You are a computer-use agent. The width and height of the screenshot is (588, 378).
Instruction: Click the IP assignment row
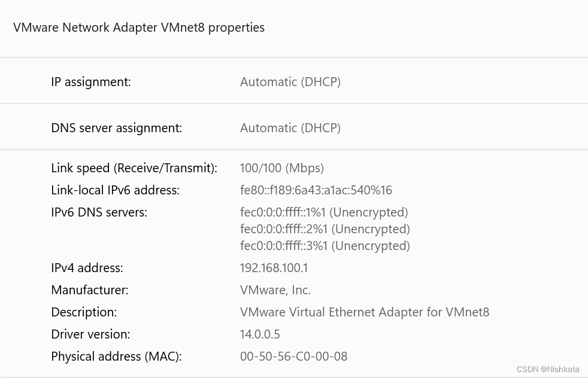point(90,81)
